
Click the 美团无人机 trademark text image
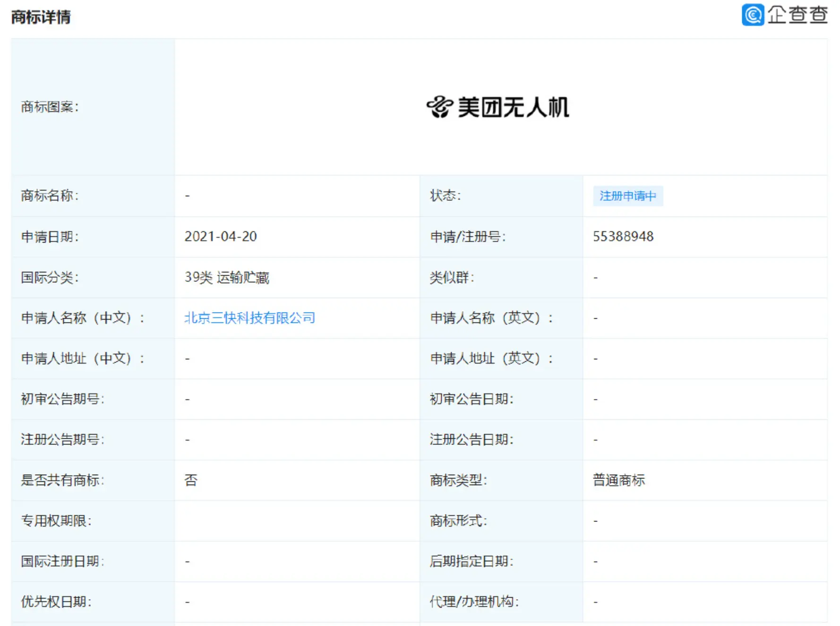click(x=513, y=107)
